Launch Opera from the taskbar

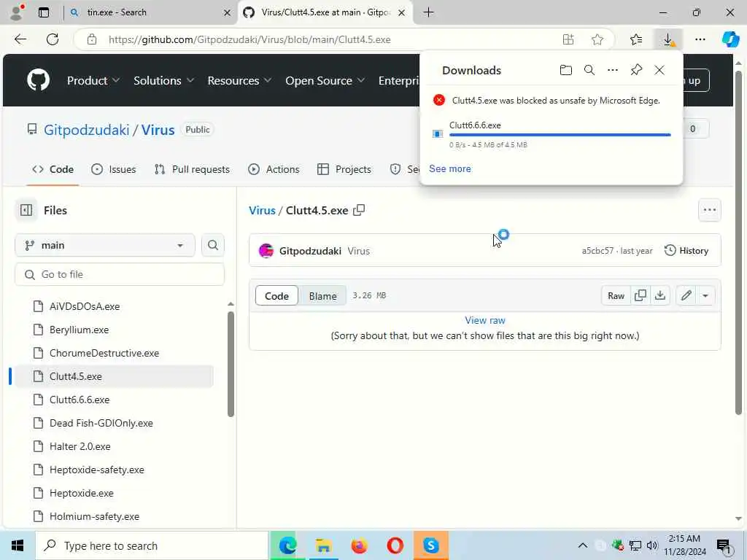click(395, 545)
